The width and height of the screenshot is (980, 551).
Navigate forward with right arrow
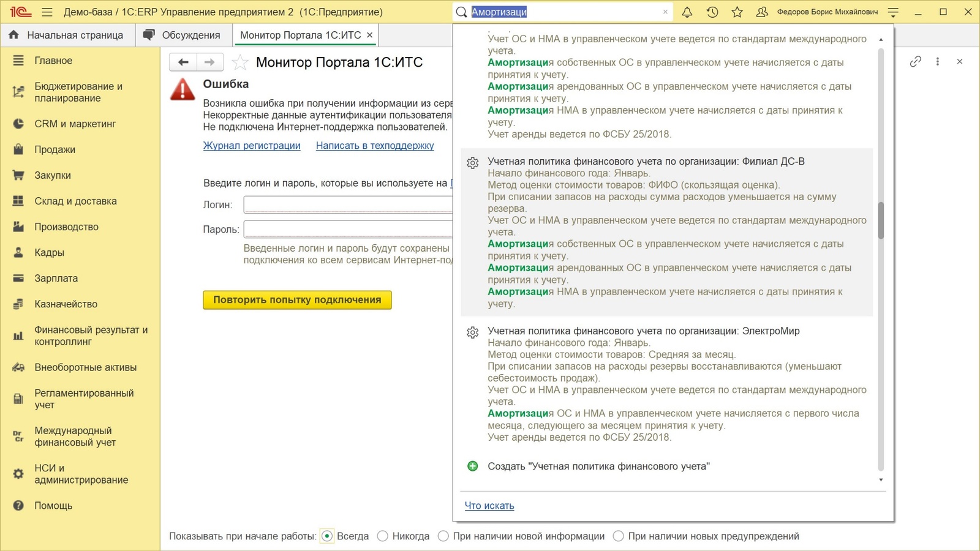click(209, 62)
